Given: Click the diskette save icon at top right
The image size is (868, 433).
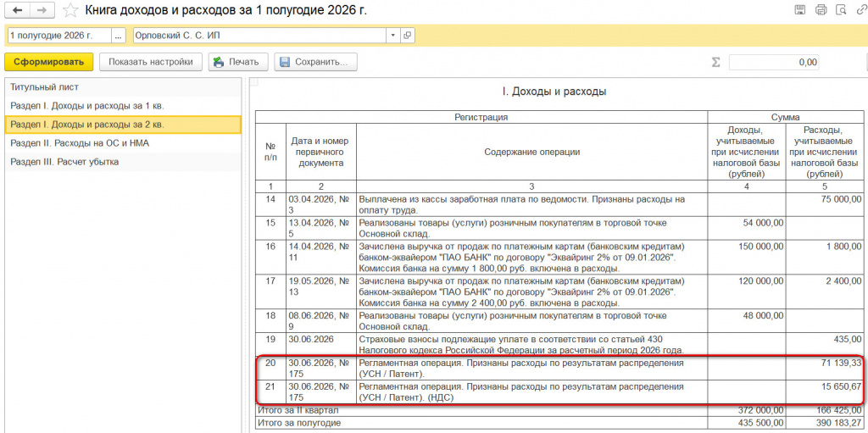Looking at the screenshot, I should [800, 9].
